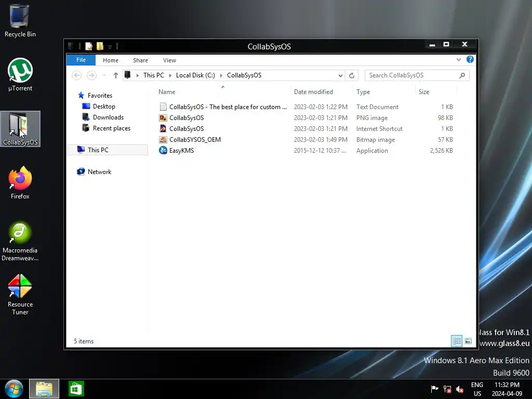Open the address bar history dropdown

tap(340, 75)
